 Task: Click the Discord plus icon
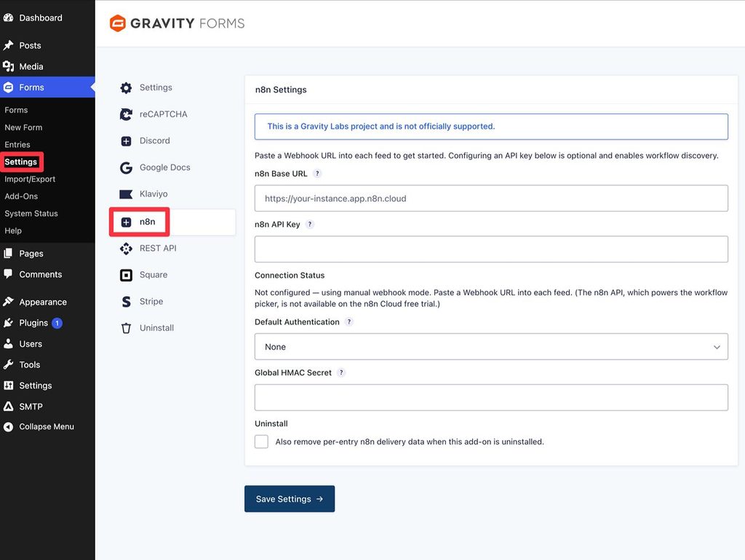(126, 141)
